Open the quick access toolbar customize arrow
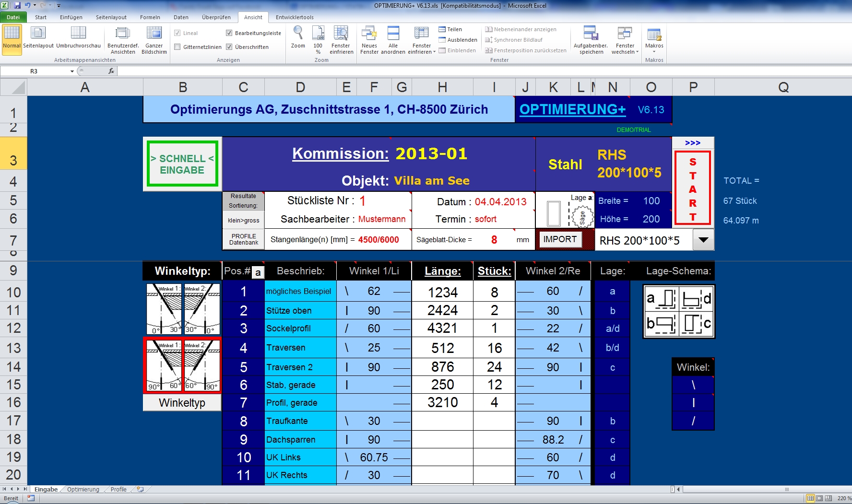This screenshot has width=852, height=504. pyautogui.click(x=59, y=6)
